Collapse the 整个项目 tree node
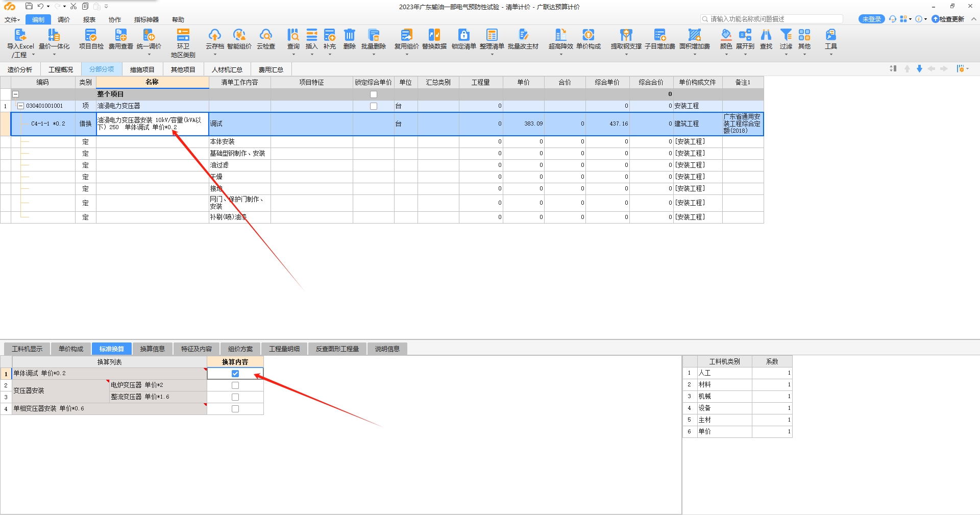980x515 pixels. 15,94
